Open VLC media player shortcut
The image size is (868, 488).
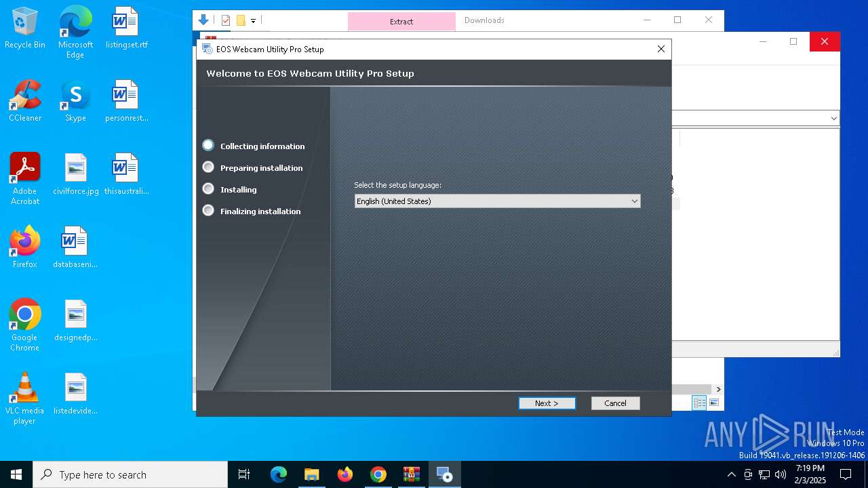tap(25, 399)
